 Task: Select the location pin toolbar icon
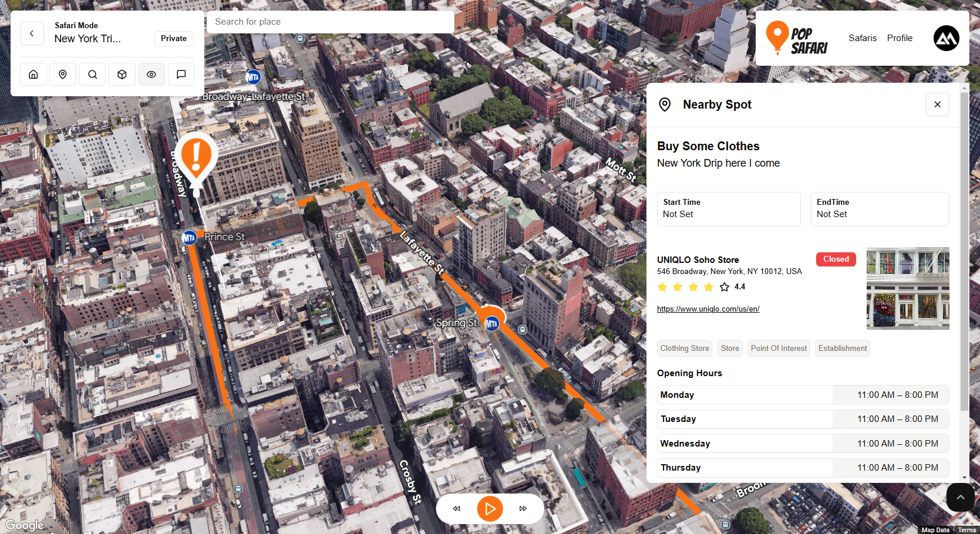pos(63,75)
